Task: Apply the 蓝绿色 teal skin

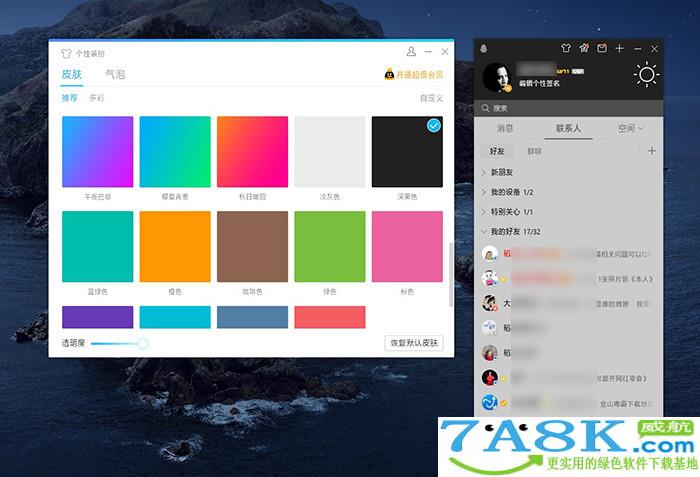Action: pyautogui.click(x=97, y=247)
